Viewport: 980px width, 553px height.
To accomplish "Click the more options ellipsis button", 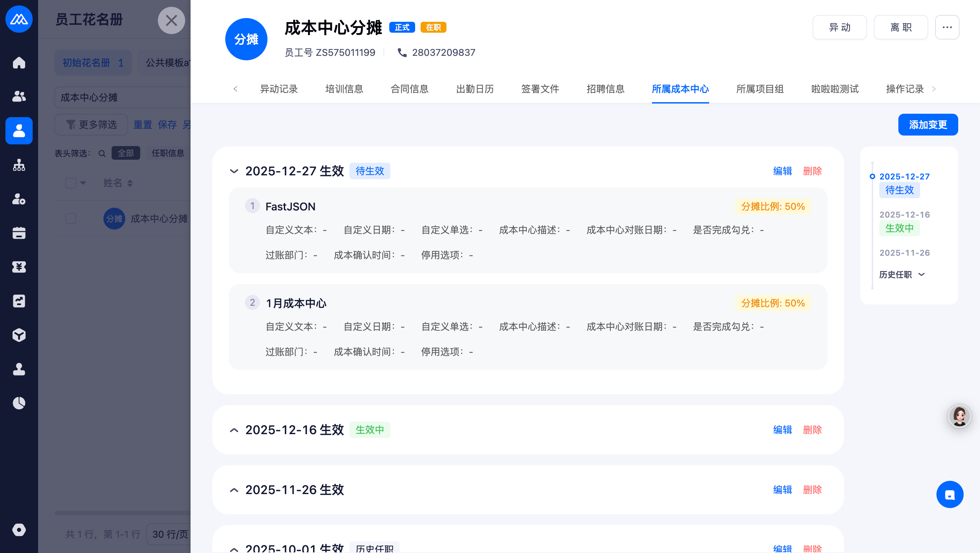I will click(947, 27).
